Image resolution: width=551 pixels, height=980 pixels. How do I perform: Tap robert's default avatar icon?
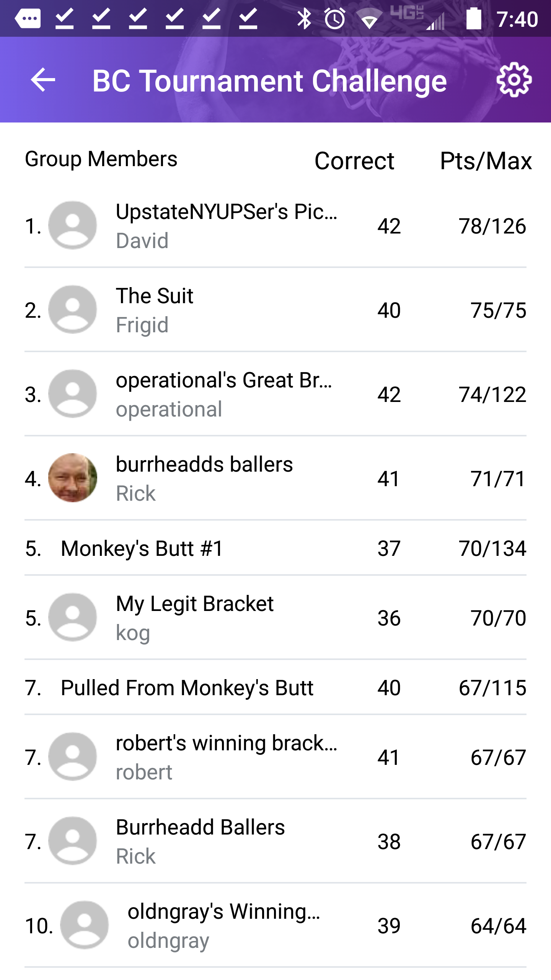click(73, 756)
